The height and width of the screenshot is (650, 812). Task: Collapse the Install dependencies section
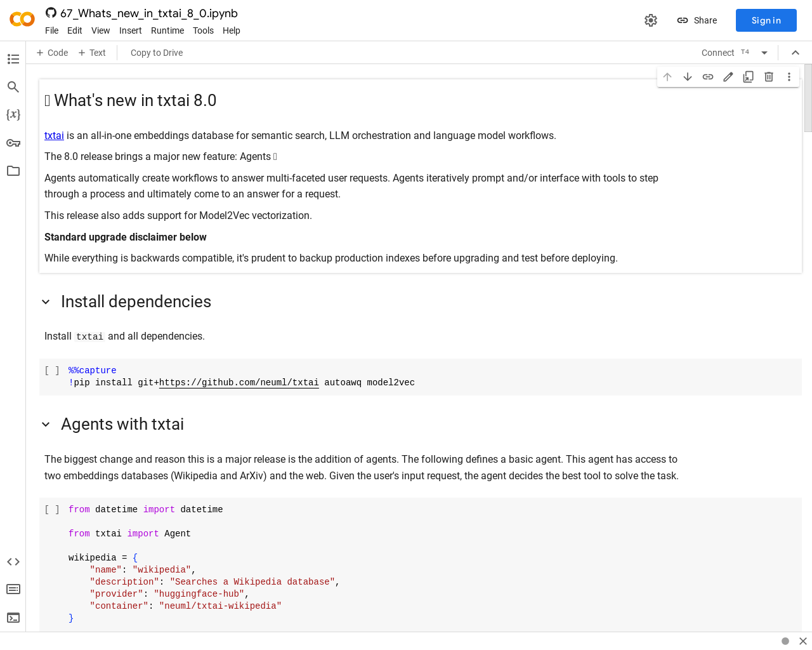pos(46,302)
